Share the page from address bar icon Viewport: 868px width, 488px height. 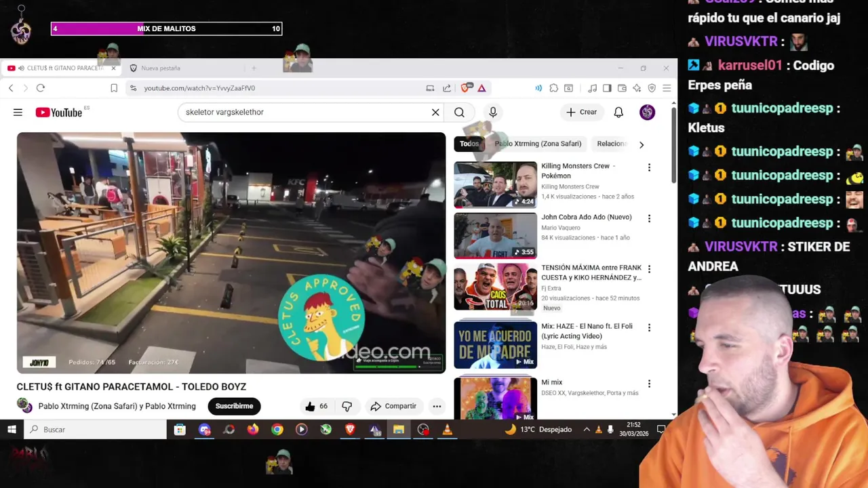pos(447,88)
